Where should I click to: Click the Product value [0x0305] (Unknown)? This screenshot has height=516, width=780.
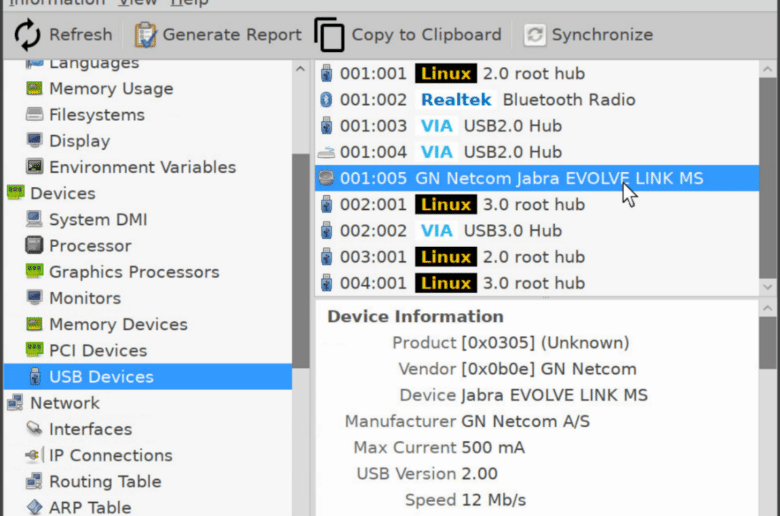tap(545, 343)
